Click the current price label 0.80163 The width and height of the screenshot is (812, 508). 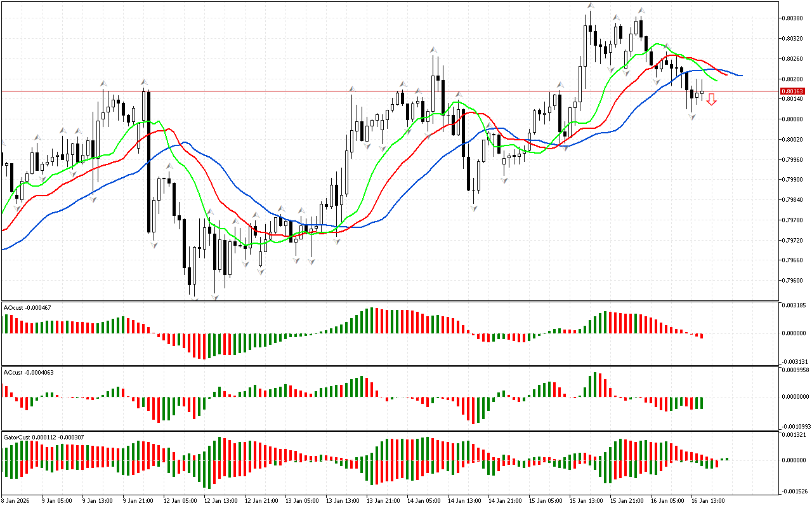pos(792,91)
